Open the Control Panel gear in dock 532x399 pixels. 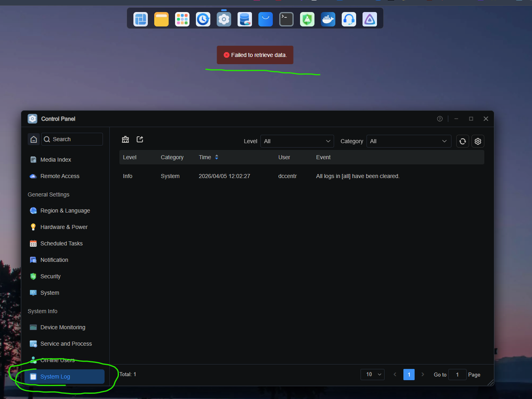tap(224, 19)
